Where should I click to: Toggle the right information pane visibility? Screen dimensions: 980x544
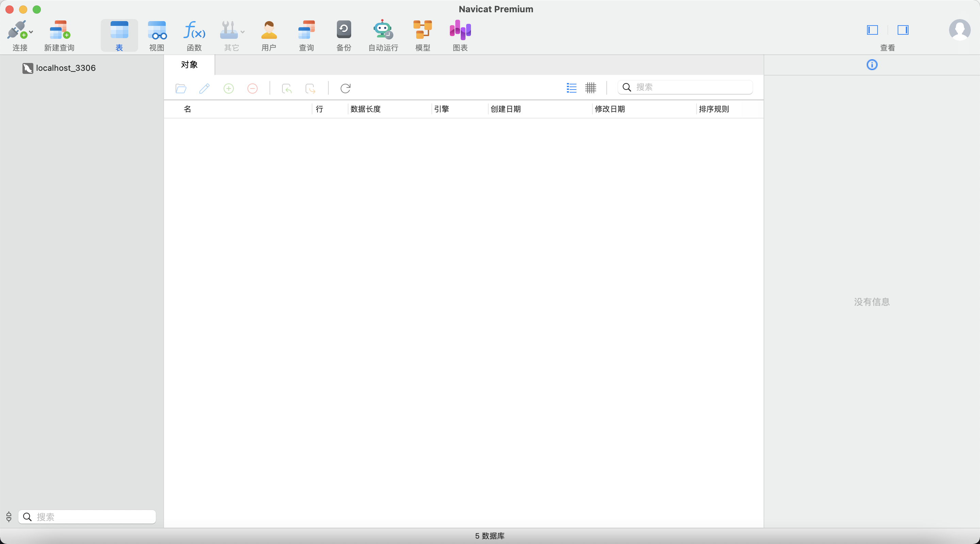coord(903,30)
